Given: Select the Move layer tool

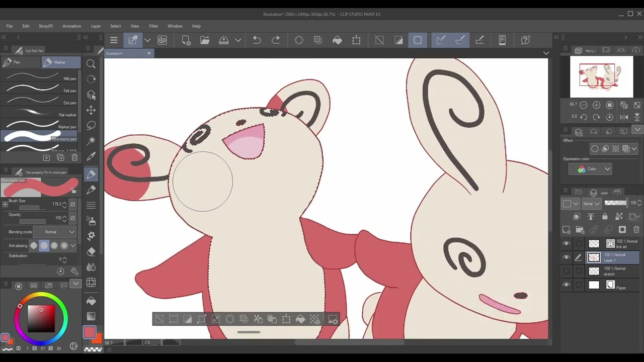Looking at the screenshot, I should pyautogui.click(x=91, y=110).
